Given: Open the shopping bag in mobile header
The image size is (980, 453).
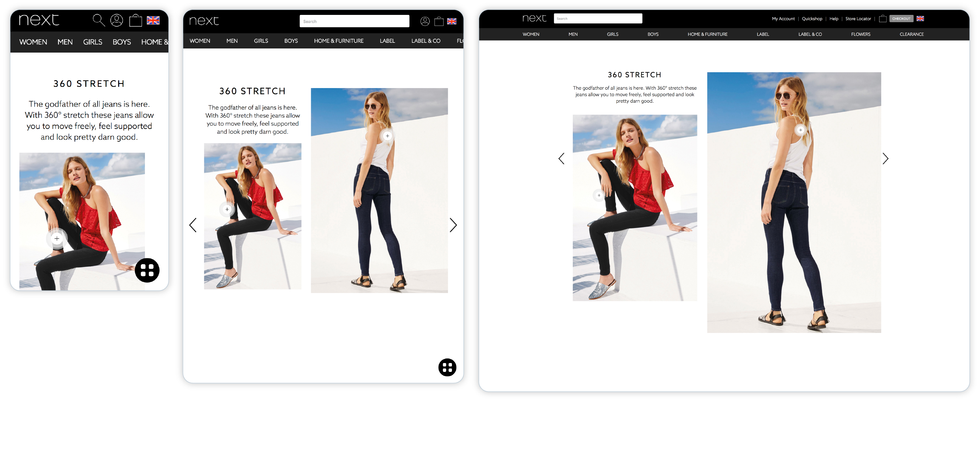Looking at the screenshot, I should 135,20.
